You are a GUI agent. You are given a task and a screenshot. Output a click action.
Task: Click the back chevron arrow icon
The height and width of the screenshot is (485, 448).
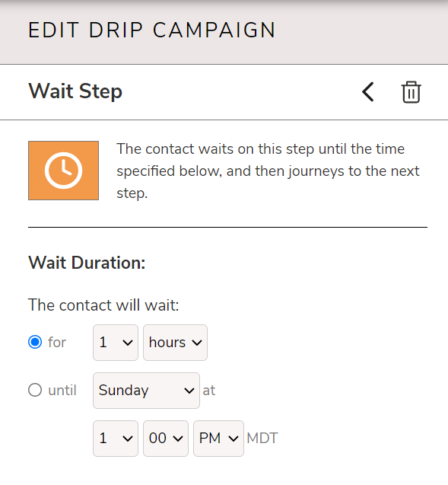(368, 92)
